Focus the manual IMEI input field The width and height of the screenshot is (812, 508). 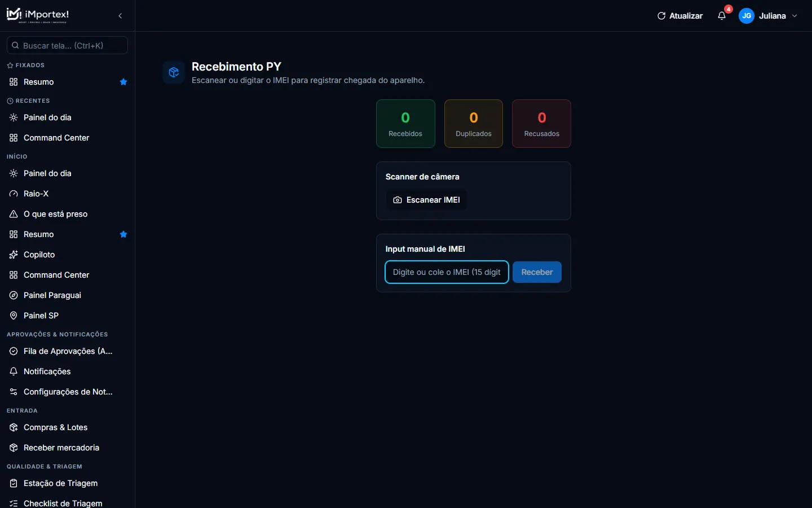pos(447,272)
